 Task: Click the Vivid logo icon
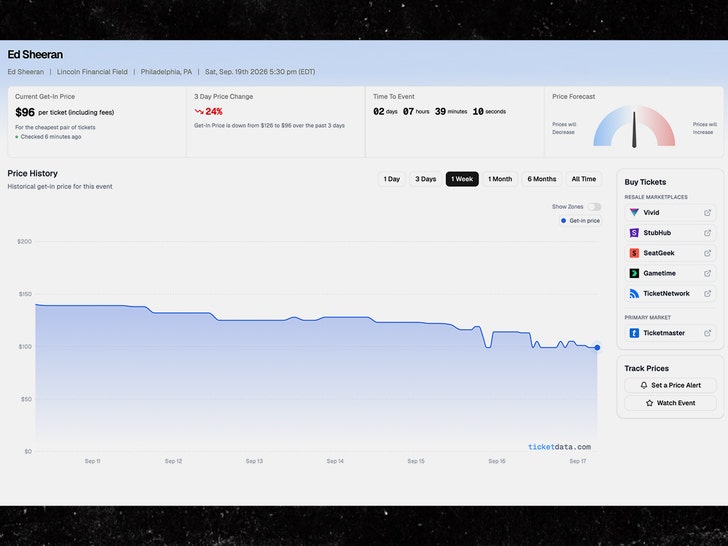tap(634, 213)
